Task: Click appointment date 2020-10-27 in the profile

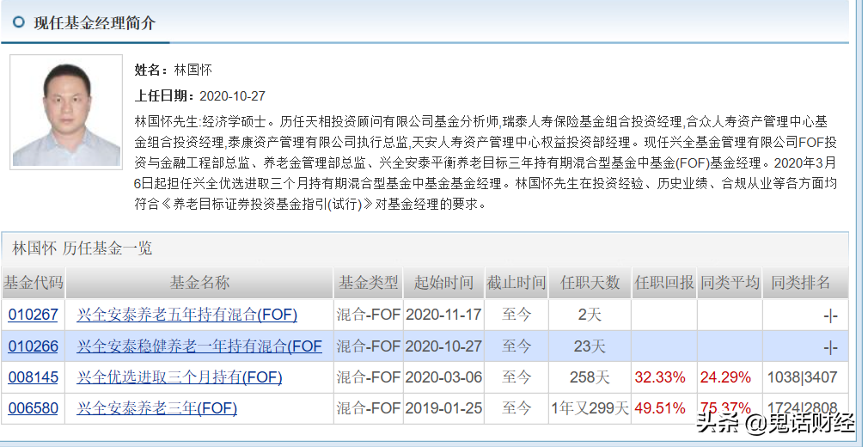Action: [233, 95]
